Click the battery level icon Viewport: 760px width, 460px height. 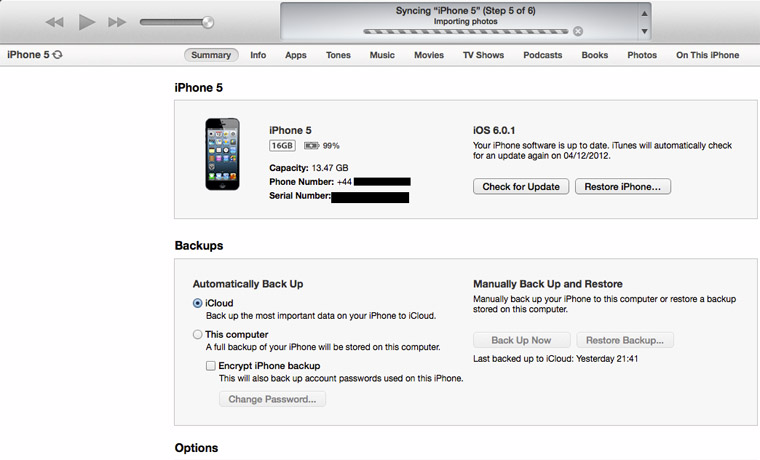point(311,145)
